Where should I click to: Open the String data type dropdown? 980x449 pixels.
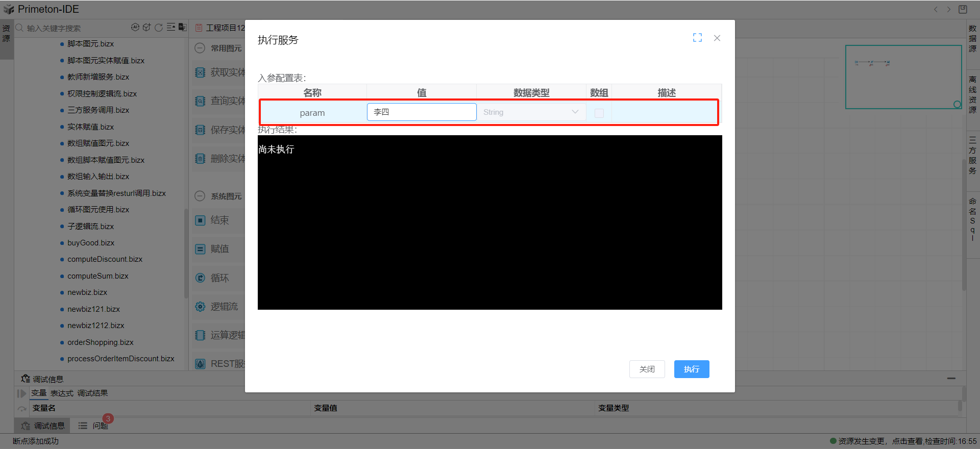click(531, 112)
